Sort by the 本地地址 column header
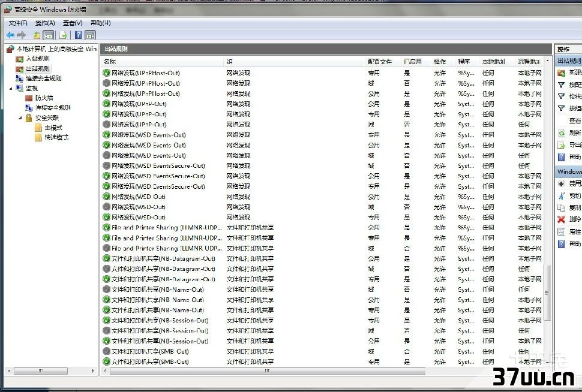This screenshot has height=392, width=582. click(497, 62)
